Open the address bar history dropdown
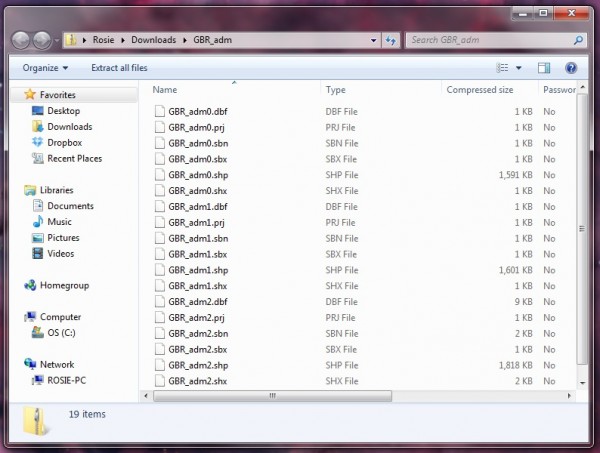Image resolution: width=600 pixels, height=453 pixels. tap(373, 40)
